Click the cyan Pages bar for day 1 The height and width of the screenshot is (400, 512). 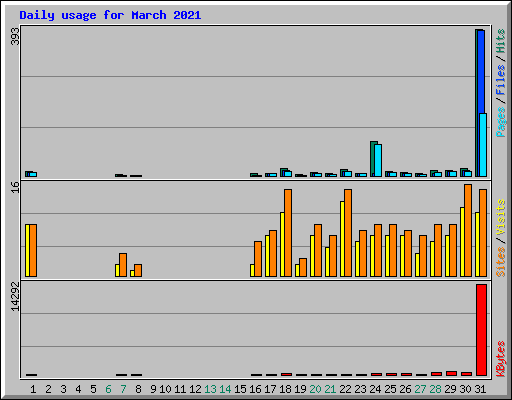[x=33, y=174]
